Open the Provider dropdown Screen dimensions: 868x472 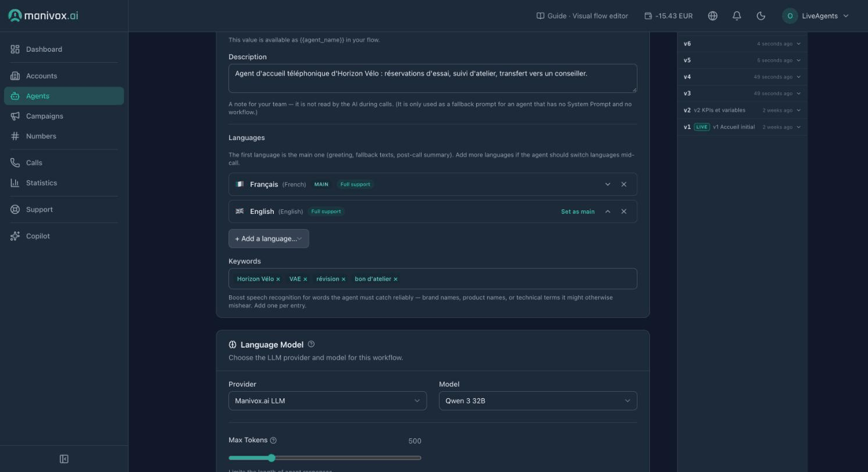click(327, 401)
